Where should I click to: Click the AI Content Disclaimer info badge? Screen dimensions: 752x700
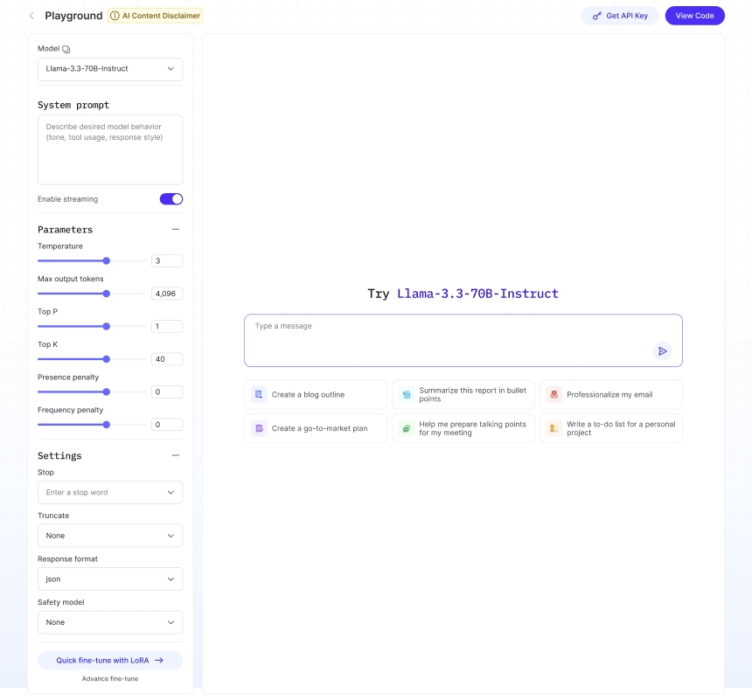[155, 16]
